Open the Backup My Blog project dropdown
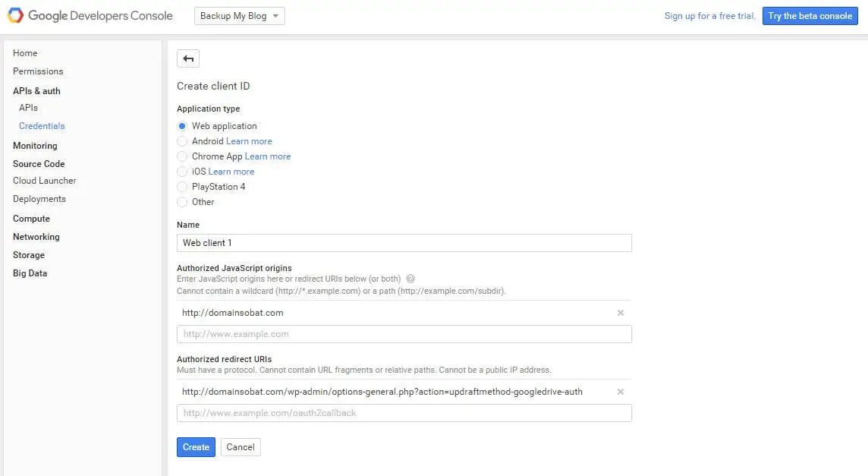This screenshot has width=868, height=476. [x=239, y=15]
